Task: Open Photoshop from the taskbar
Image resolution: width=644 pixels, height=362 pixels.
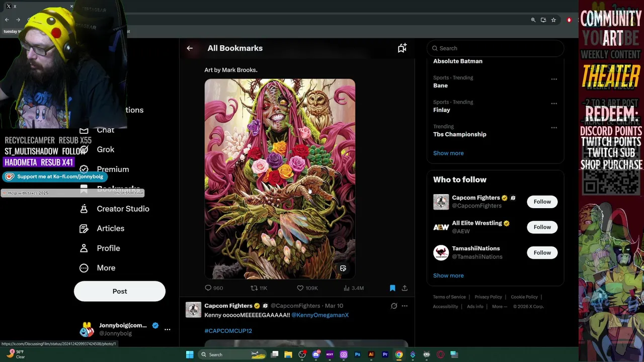Action: pyautogui.click(x=358, y=354)
